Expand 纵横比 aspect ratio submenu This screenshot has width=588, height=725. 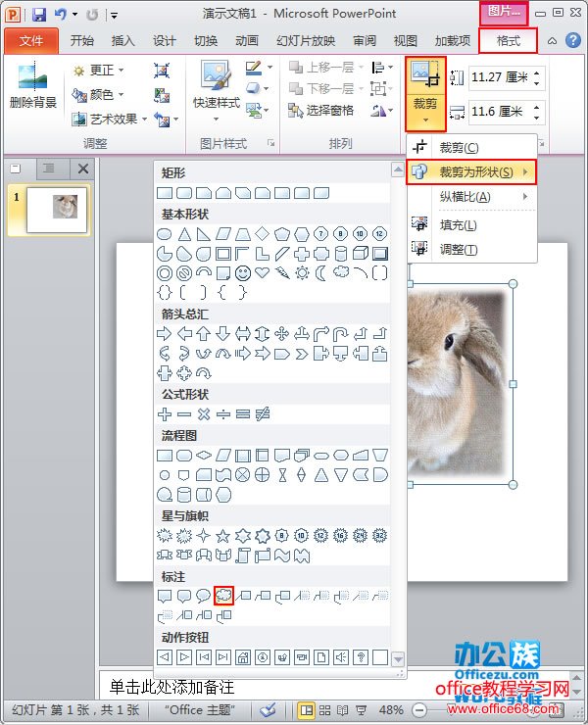pos(471,197)
